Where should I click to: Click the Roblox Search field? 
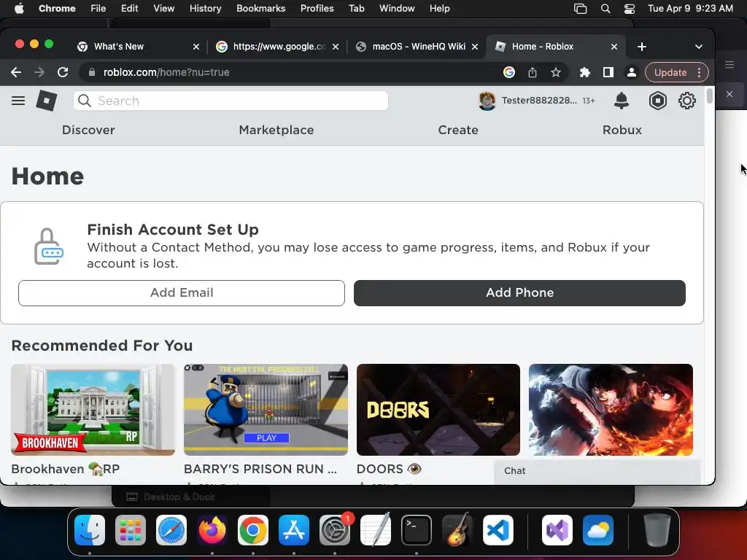tap(231, 101)
